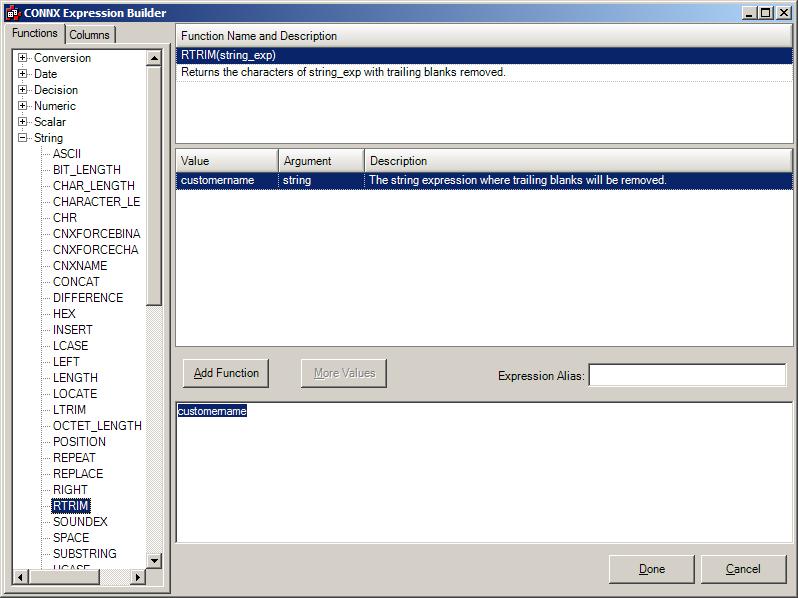Select the Conversion tree node

[62, 58]
